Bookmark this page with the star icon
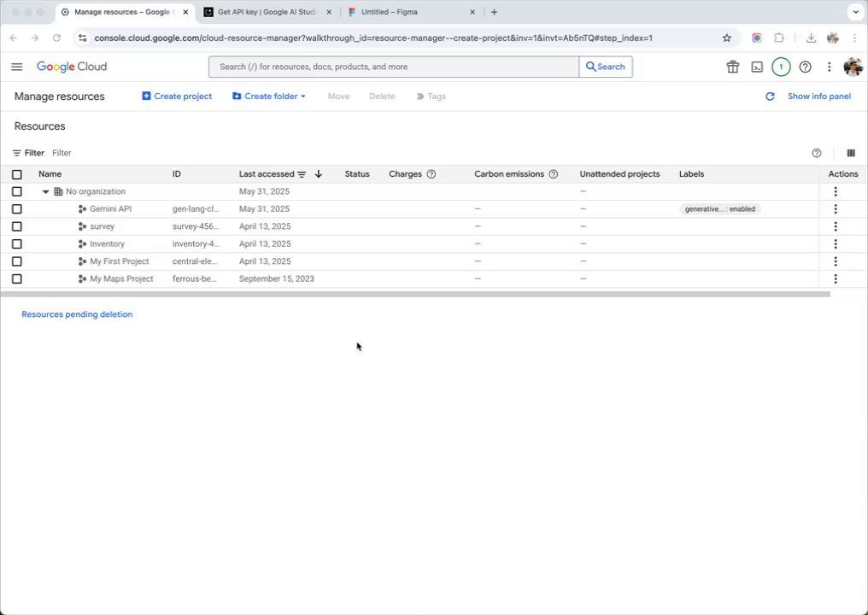868x615 pixels. (x=727, y=38)
